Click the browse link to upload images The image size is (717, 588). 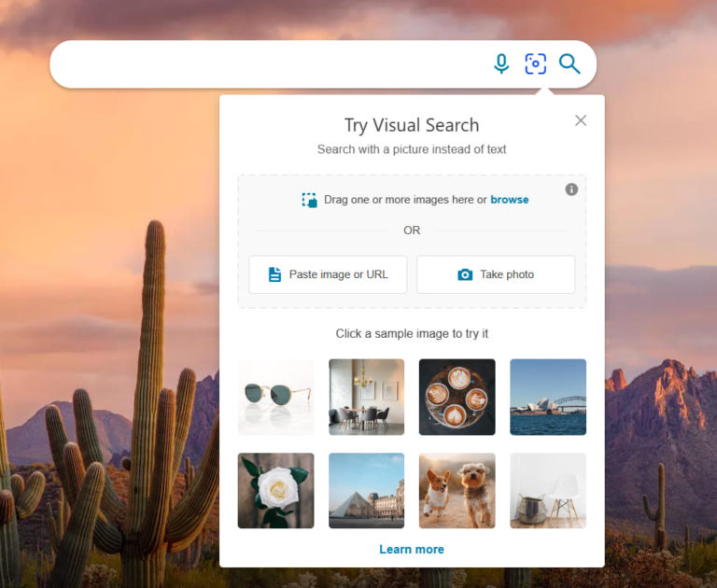(x=509, y=200)
